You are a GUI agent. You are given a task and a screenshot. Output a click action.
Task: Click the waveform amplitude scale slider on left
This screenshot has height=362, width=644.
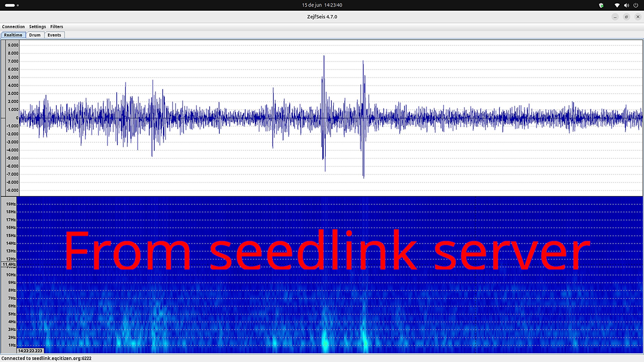click(3, 118)
